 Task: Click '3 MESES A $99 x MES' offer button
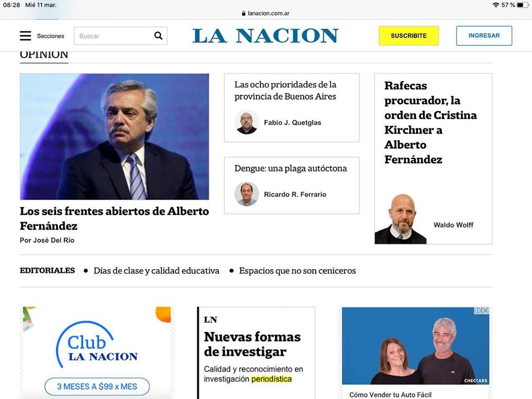click(x=97, y=387)
